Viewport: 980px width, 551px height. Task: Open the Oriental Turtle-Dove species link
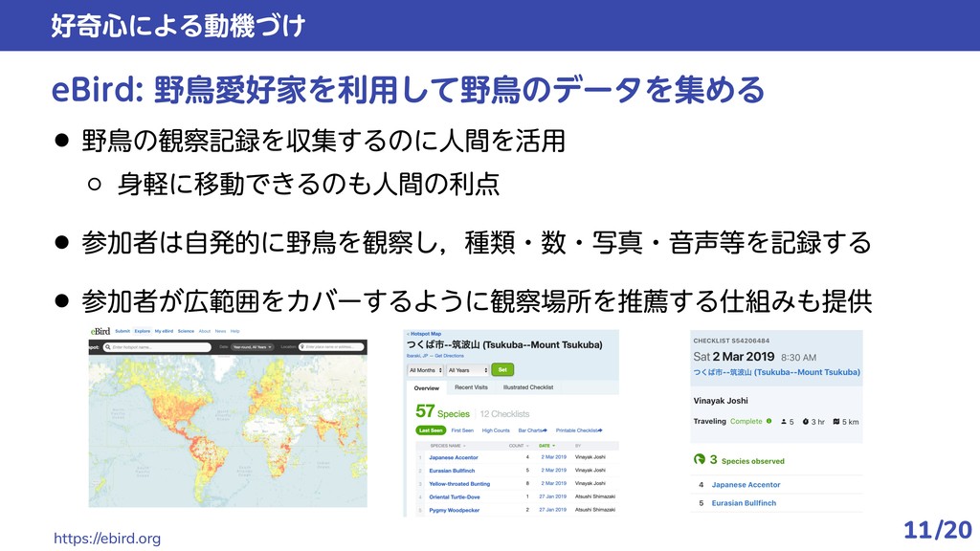(455, 496)
